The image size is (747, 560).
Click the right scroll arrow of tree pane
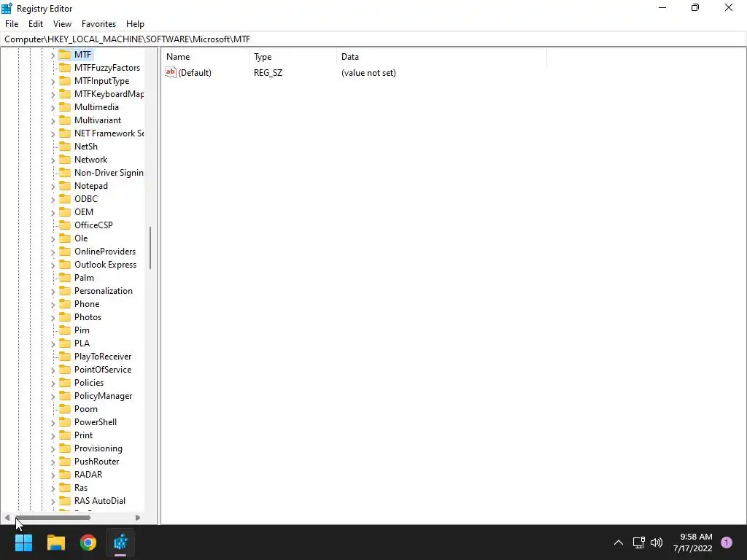pos(138,518)
